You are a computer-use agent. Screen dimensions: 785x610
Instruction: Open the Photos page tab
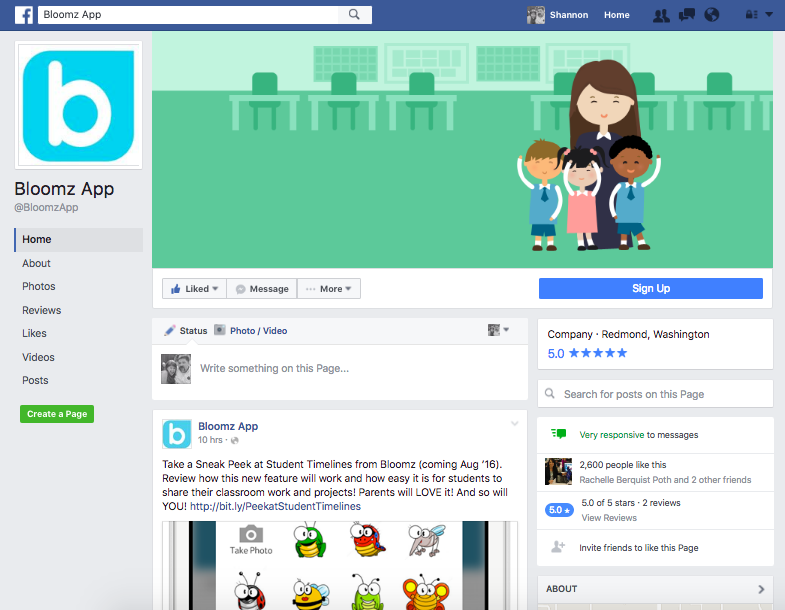(39, 286)
